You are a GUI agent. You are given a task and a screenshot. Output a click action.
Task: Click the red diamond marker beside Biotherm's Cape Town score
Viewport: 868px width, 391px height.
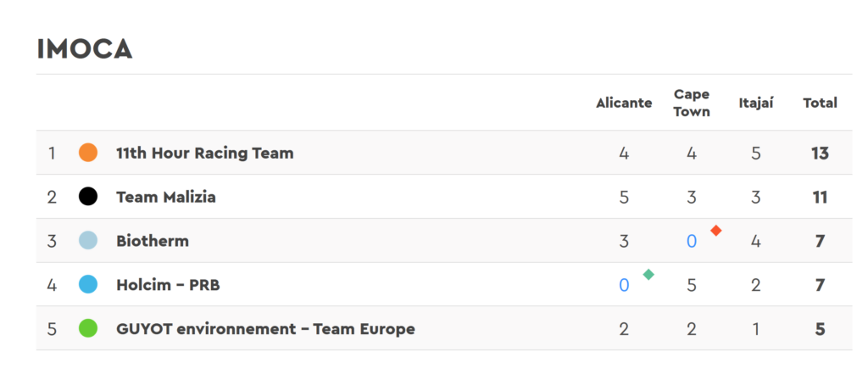715,231
